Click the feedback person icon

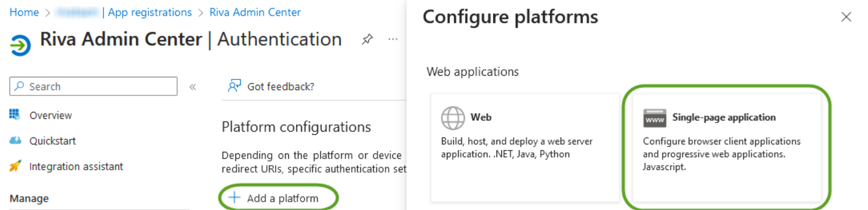pyautogui.click(x=234, y=86)
